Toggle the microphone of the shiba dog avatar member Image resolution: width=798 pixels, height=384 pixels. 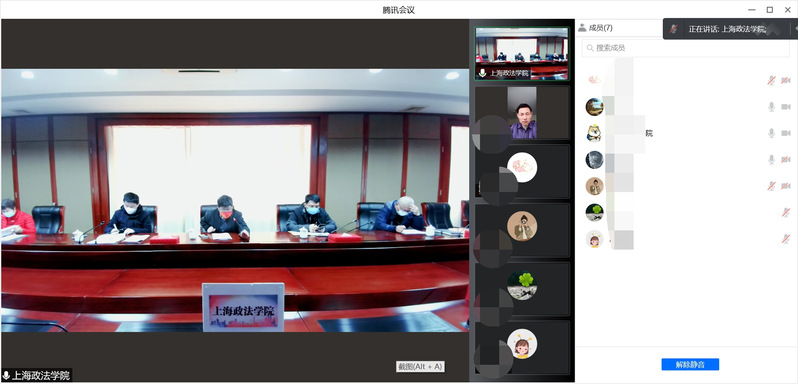click(772, 133)
